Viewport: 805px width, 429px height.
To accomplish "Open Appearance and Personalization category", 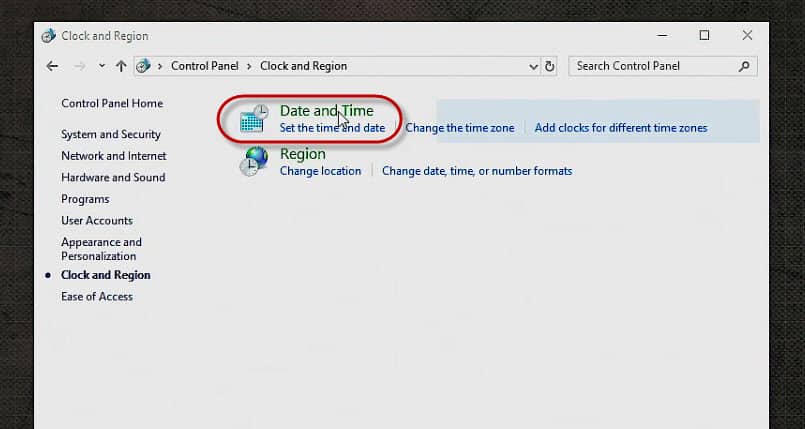I will pyautogui.click(x=101, y=249).
